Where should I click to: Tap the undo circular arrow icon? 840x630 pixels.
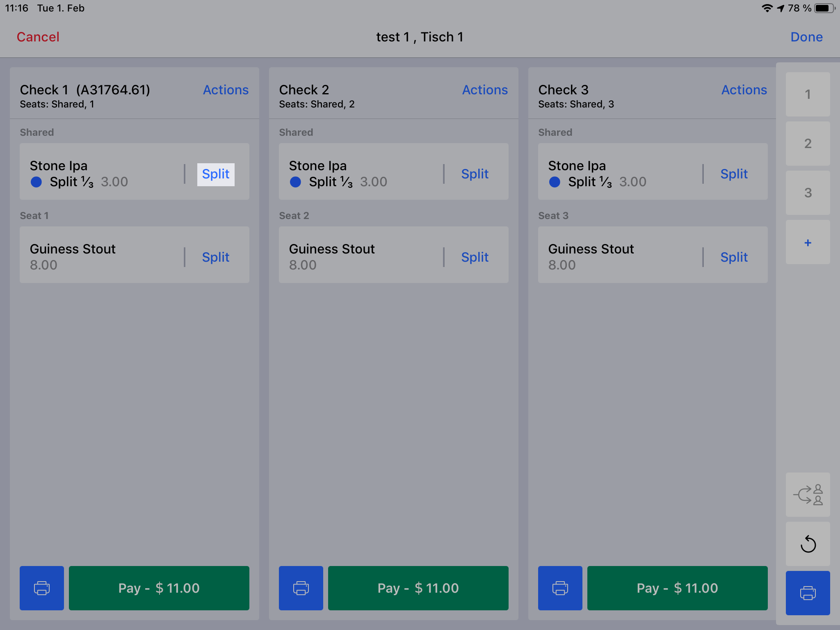click(x=808, y=544)
